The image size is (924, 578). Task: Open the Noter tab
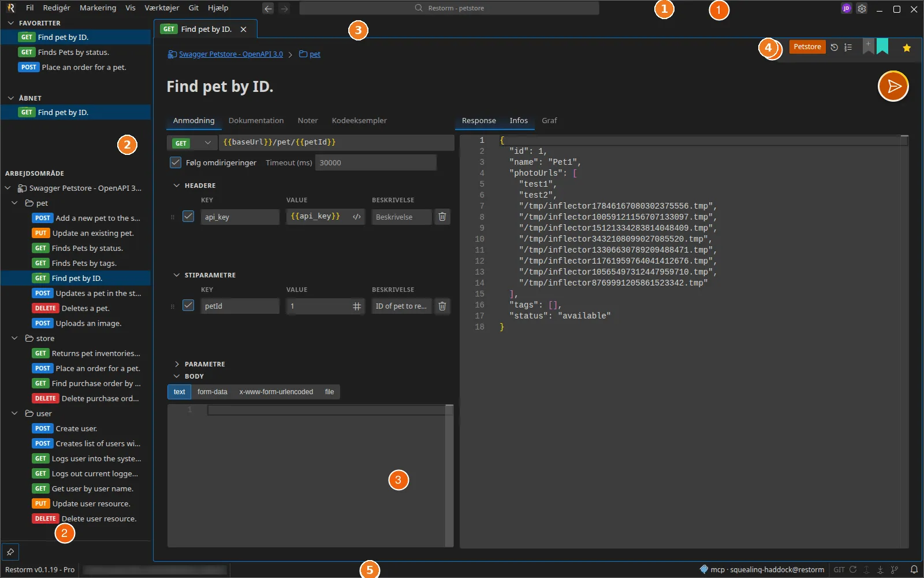[x=308, y=121]
